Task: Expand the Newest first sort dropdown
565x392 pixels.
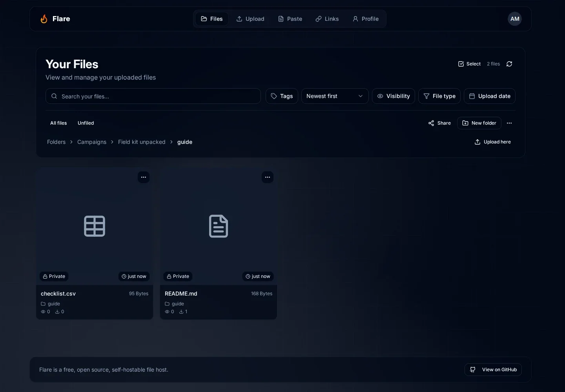Action: 335,96
